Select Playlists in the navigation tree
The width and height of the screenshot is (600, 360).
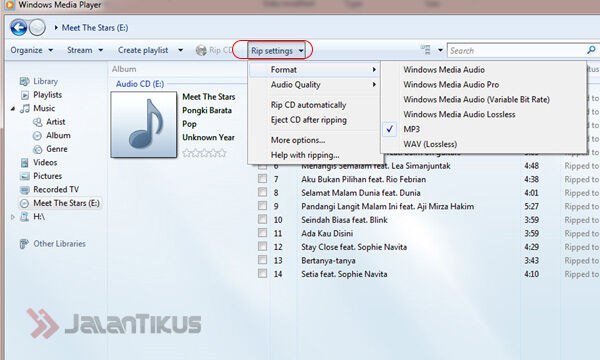pos(47,95)
